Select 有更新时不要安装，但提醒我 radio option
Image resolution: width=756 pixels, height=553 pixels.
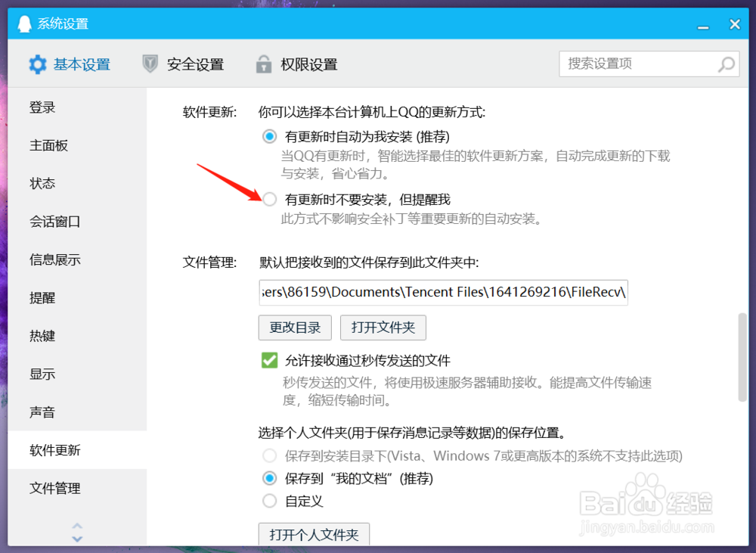click(x=270, y=199)
